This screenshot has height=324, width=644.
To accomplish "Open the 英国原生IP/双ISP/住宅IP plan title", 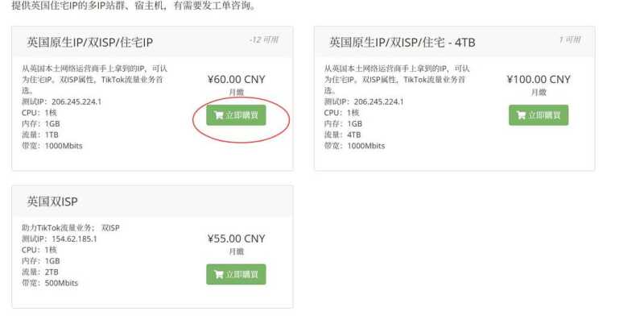I will pyautogui.click(x=90, y=43).
